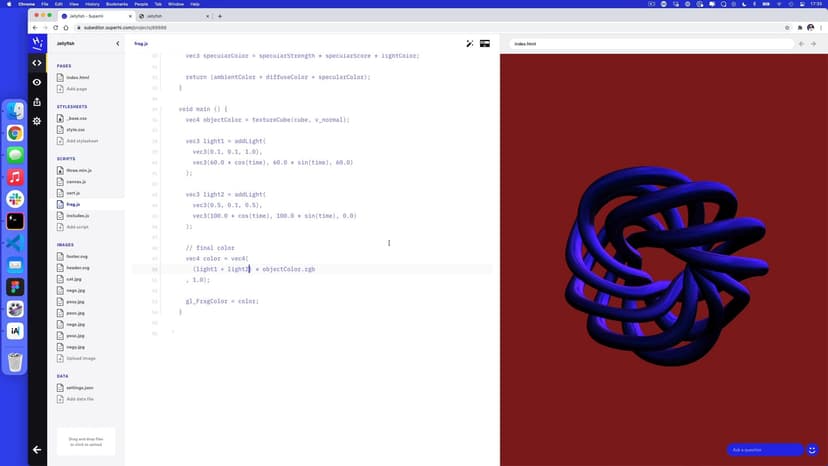This screenshot has height=466, width=828.
Task: Go forward in the preview pane
Action: (815, 44)
